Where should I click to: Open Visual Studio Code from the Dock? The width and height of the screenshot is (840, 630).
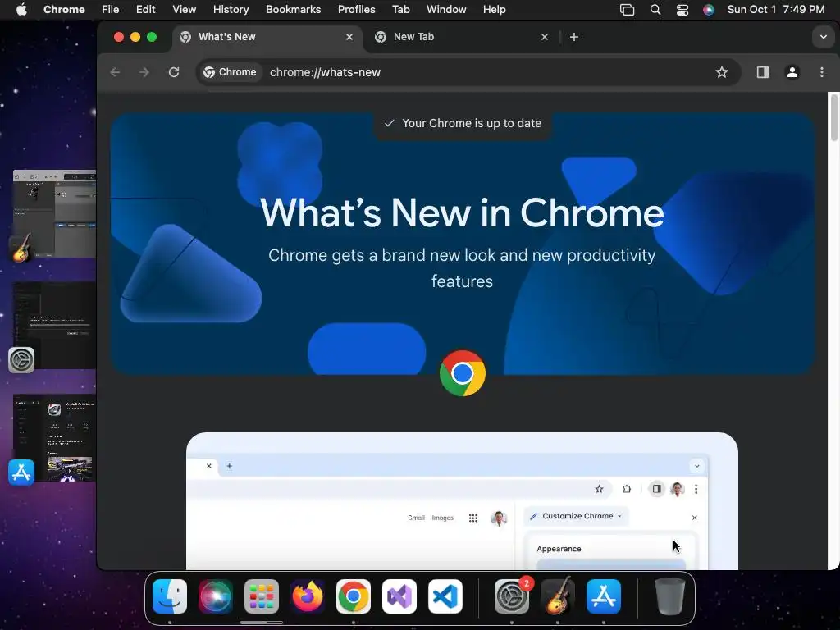point(445,596)
